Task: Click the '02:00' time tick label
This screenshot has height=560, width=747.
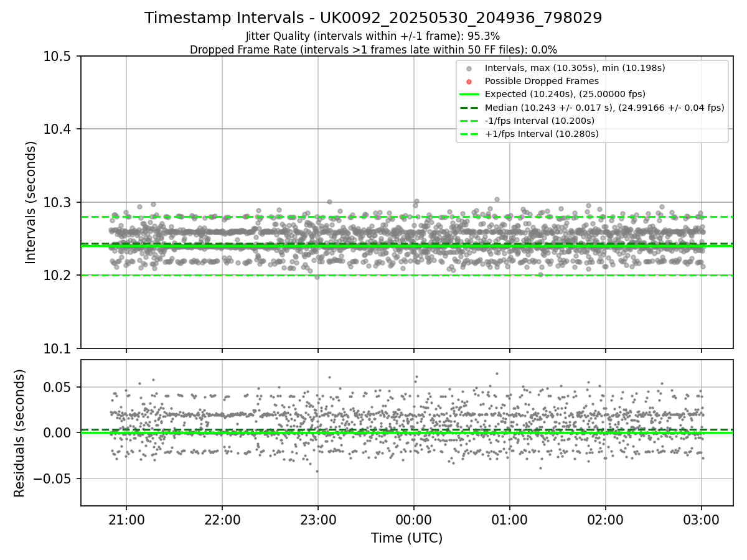Action: pyautogui.click(x=606, y=519)
